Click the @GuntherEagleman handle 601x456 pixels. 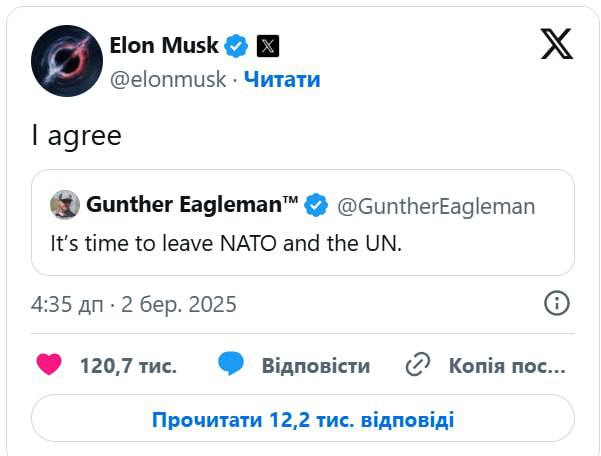pyautogui.click(x=435, y=206)
